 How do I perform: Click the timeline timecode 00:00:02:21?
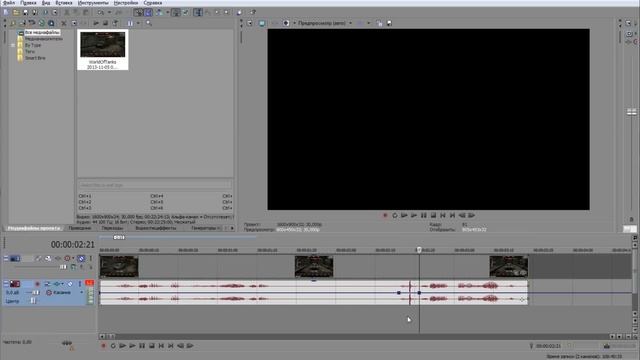(x=73, y=244)
